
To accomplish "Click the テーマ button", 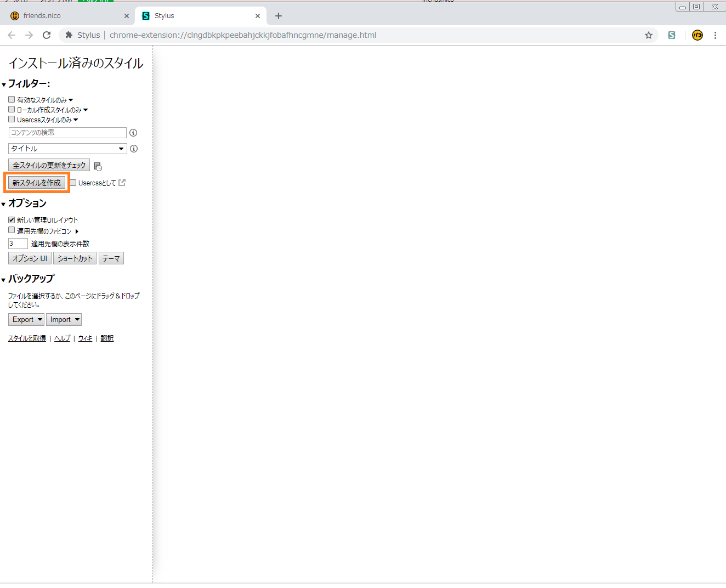I will (x=111, y=258).
